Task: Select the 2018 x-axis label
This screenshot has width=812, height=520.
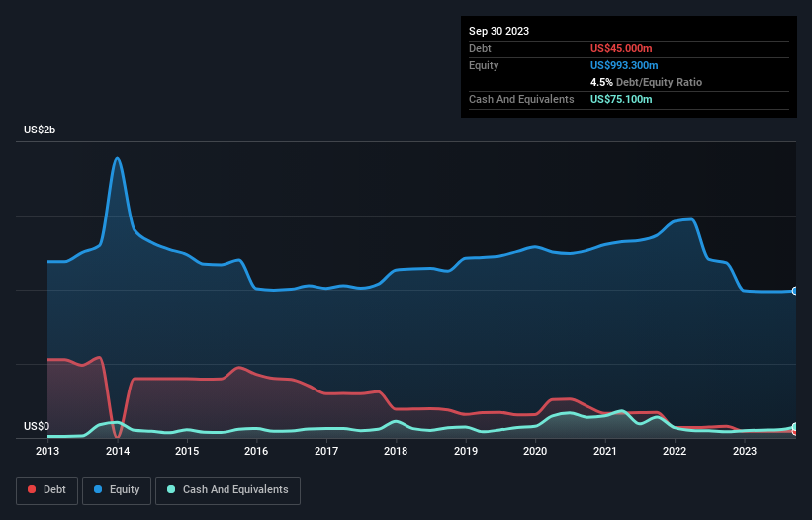Action: (396, 451)
